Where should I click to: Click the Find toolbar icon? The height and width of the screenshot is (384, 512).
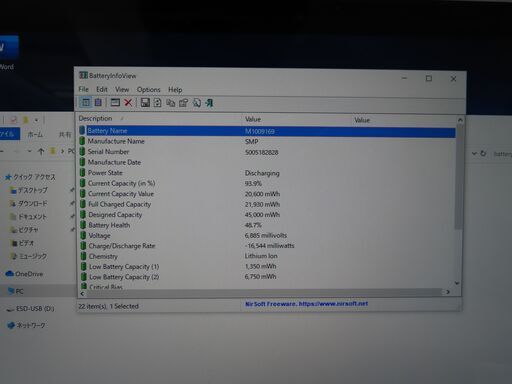point(197,103)
